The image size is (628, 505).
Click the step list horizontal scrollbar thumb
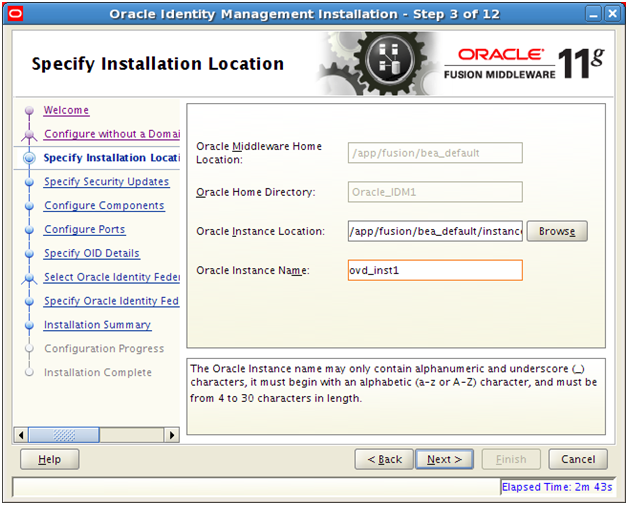click(64, 435)
